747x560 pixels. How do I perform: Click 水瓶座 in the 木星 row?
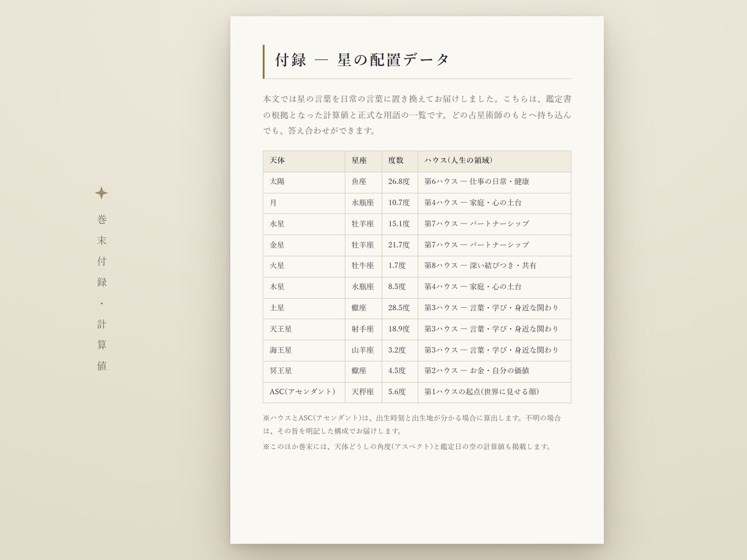pos(363,287)
